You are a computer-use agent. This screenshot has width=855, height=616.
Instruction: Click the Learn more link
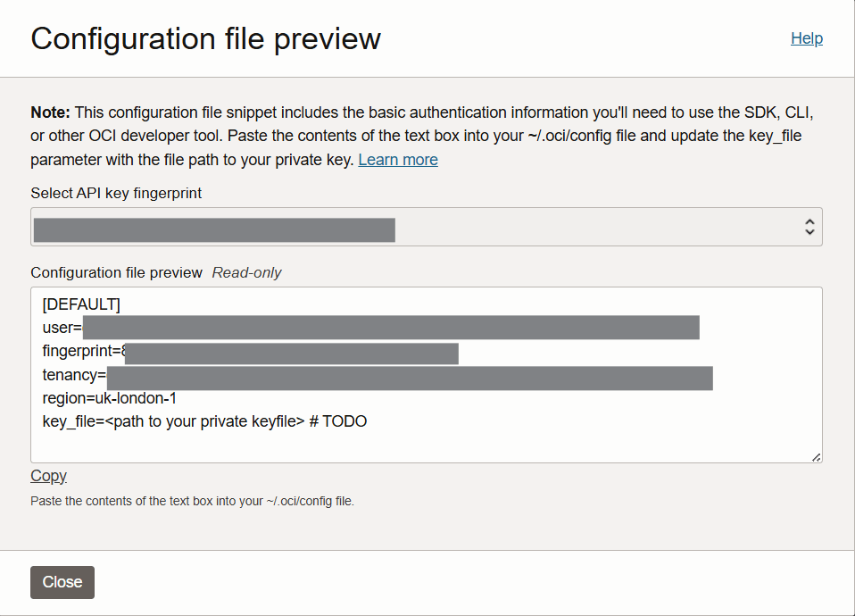click(x=397, y=159)
